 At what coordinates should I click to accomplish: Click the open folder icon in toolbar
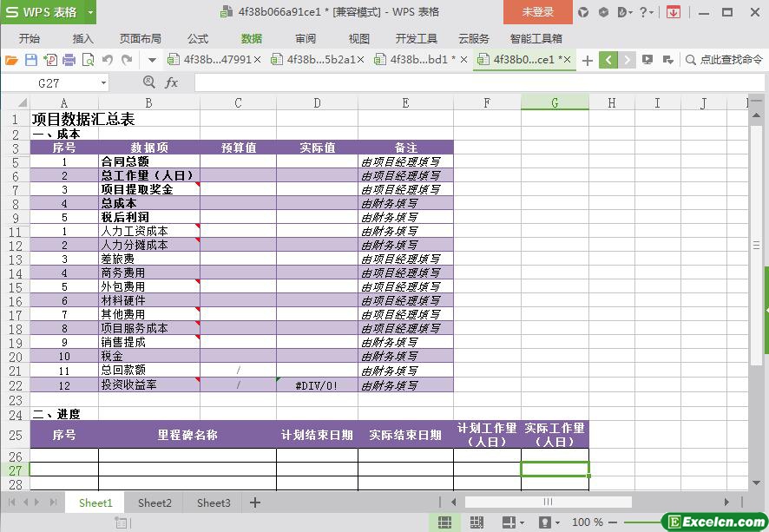(11, 60)
